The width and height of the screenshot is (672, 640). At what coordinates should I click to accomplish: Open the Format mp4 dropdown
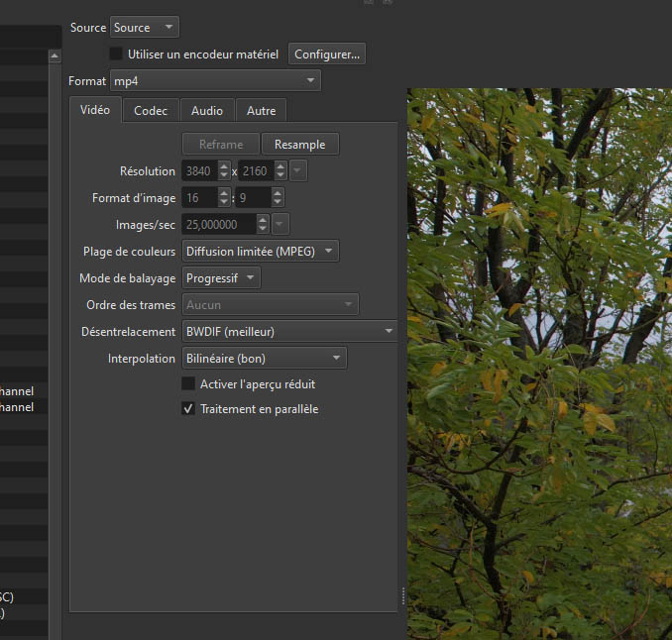point(215,81)
